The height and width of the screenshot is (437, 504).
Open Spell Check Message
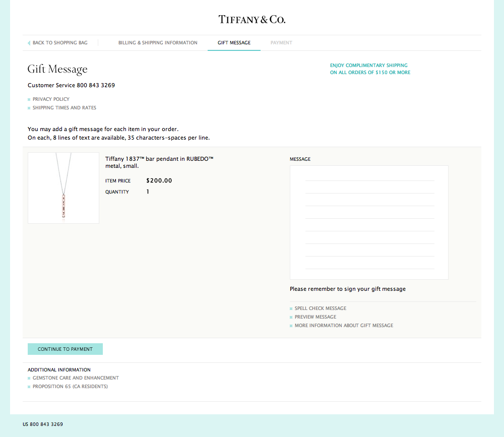(320, 308)
